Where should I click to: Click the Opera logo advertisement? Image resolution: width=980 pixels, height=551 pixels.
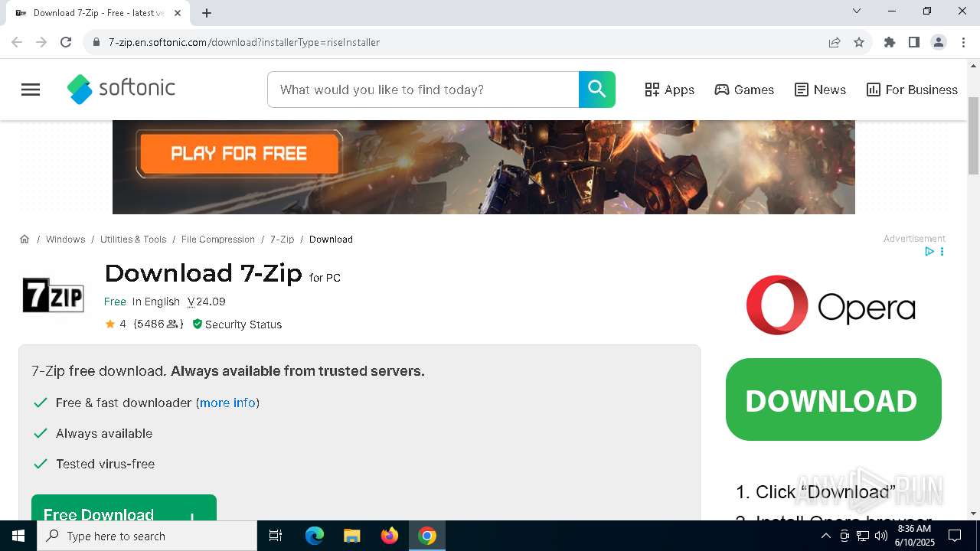(831, 305)
